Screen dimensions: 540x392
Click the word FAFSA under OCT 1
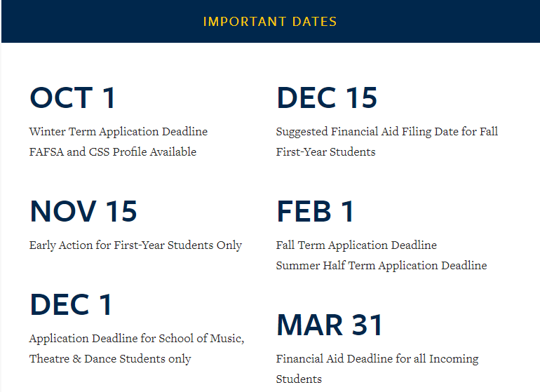46,152
